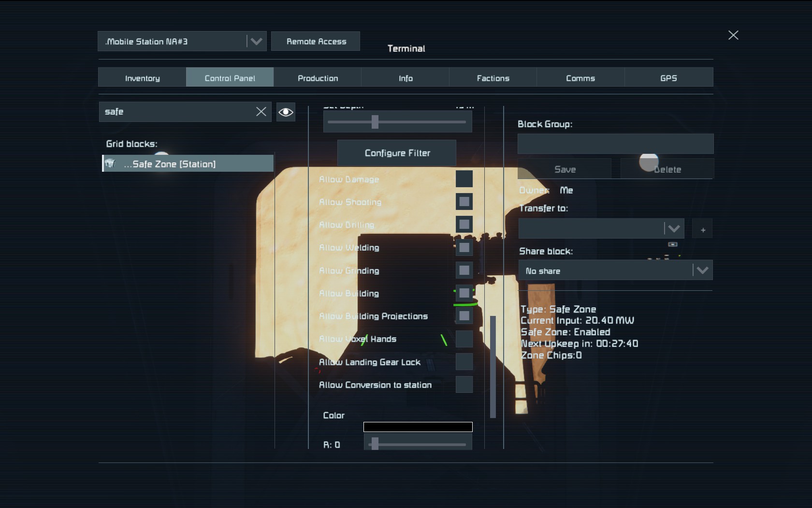Open the Production tab
Image resolution: width=812 pixels, height=508 pixels.
click(318, 78)
